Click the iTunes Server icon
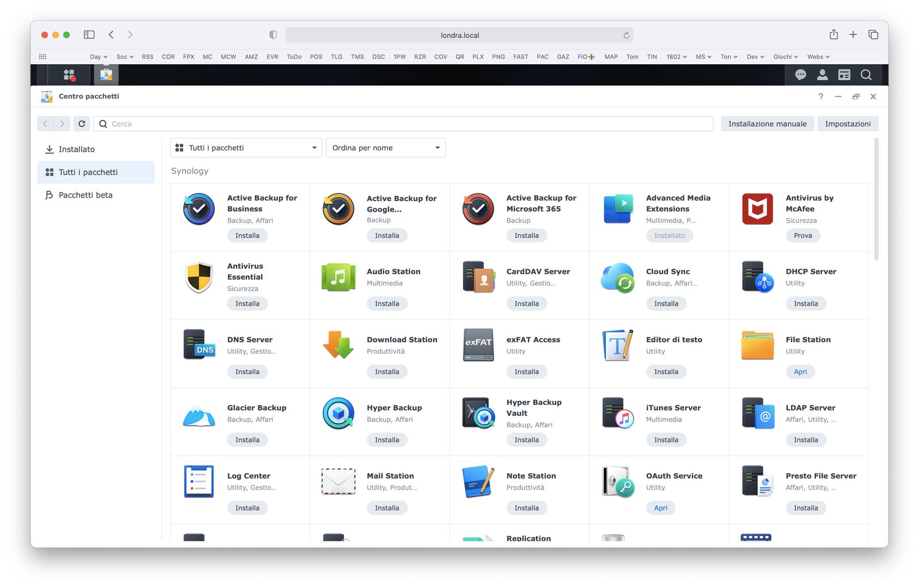 coord(618,413)
